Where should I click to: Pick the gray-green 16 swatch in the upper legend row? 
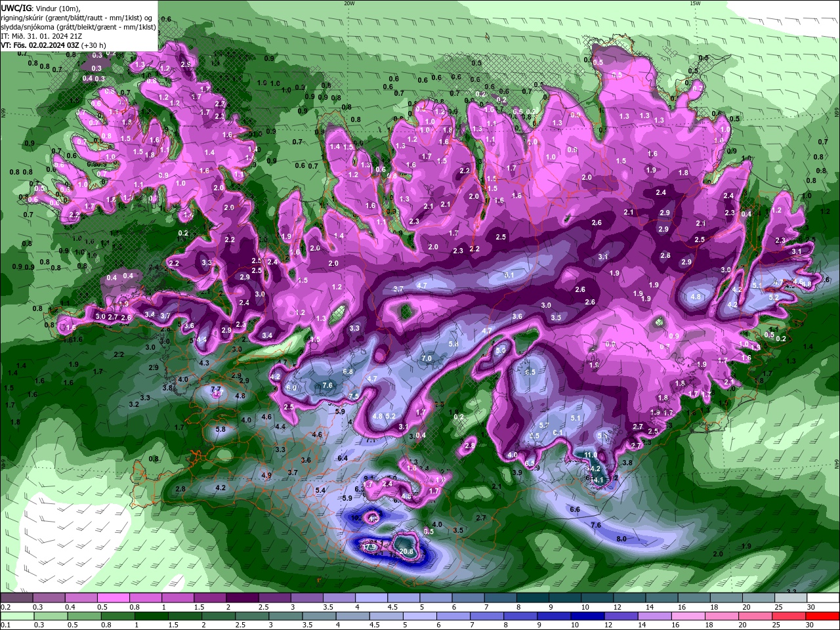point(694,598)
